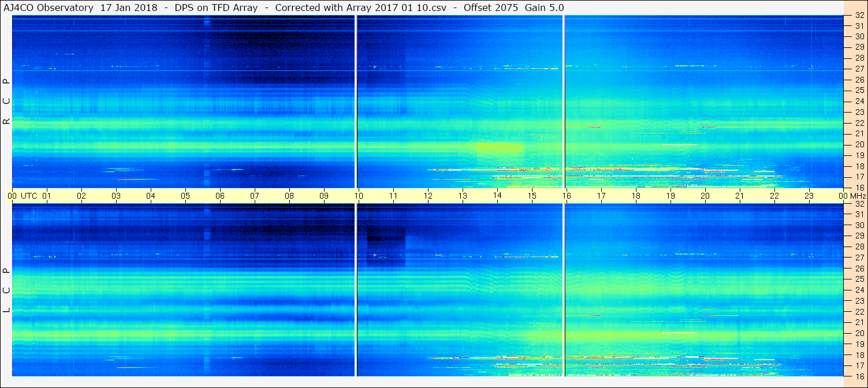Screen dimensions: 868x388
Task: Click the LCP panel 19 MHz frequency label
Action: [859, 344]
